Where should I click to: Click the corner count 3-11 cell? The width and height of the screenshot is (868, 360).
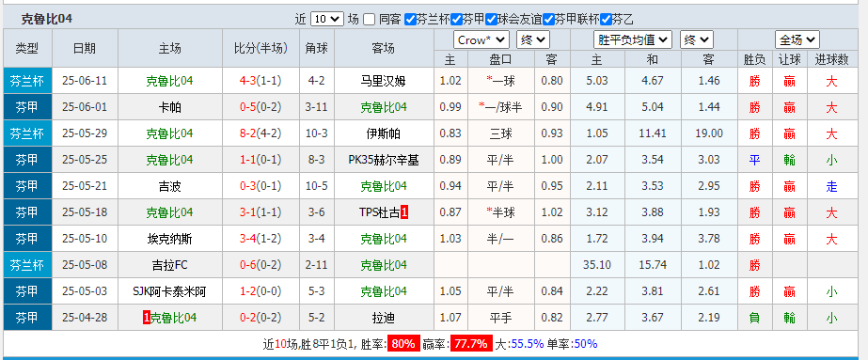[x=317, y=107]
